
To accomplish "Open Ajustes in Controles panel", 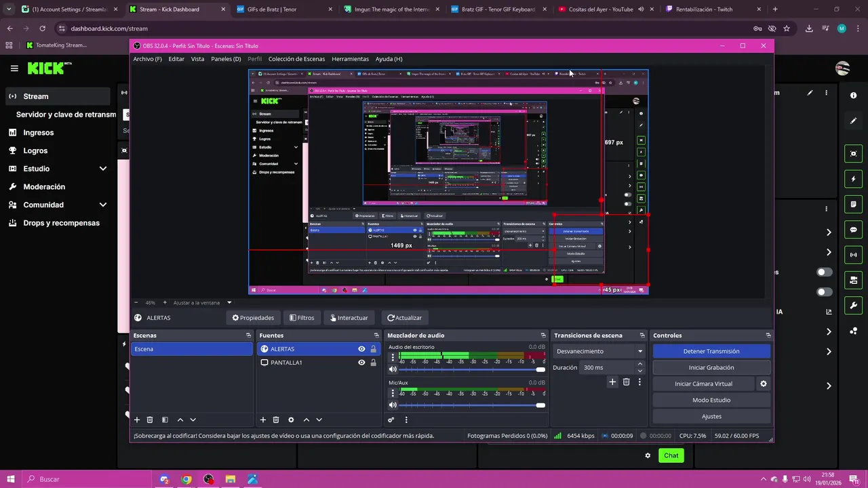I will pos(711,416).
